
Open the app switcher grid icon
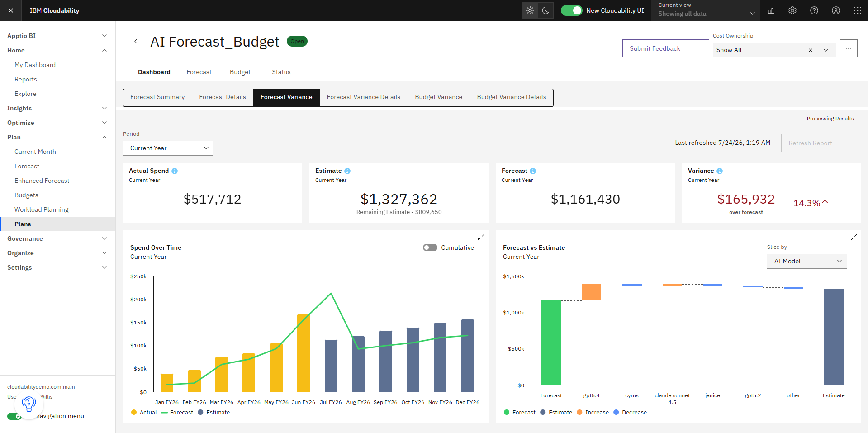(x=858, y=10)
